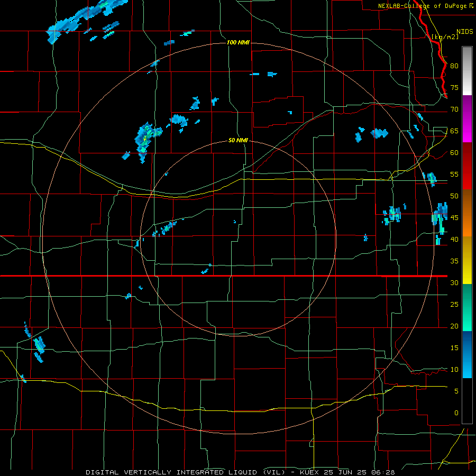Click the [kg/m2] units label

[x=445, y=37]
